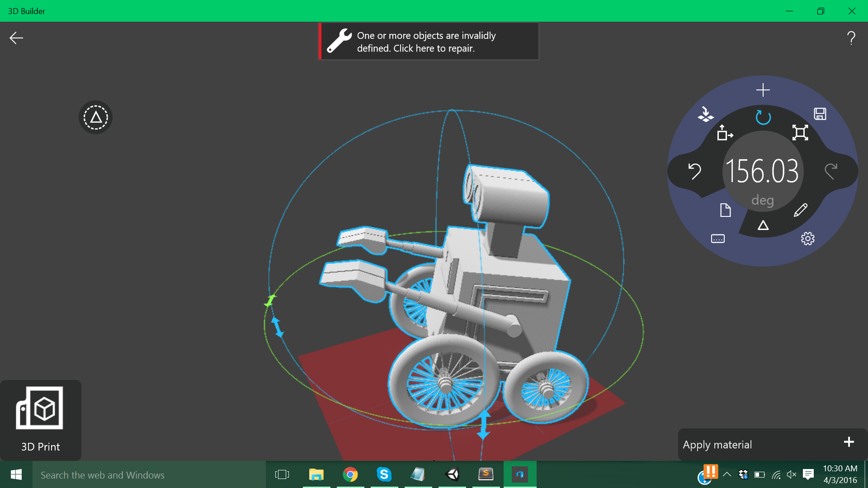
Task: Open the settings gear in the radial menu
Action: point(807,239)
